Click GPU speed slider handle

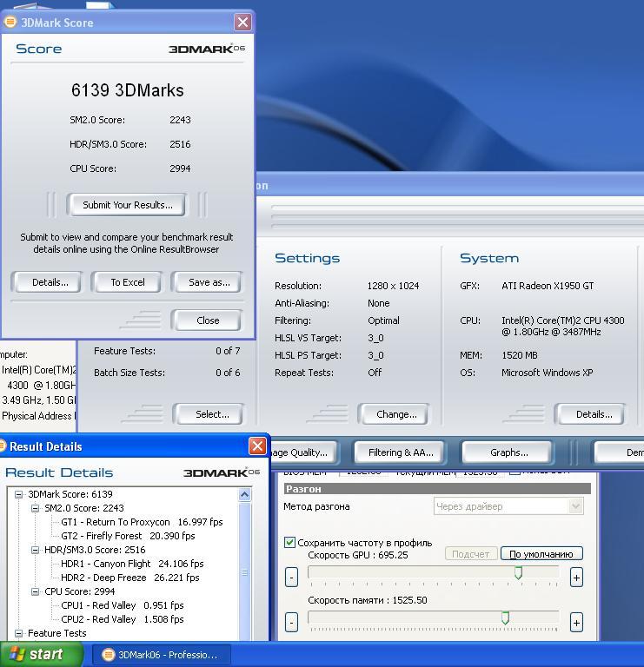tap(518, 572)
